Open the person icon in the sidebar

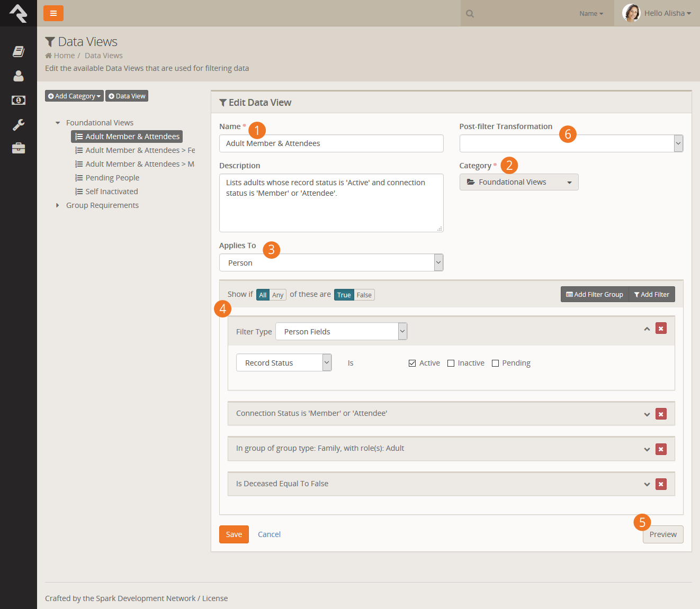pos(19,76)
